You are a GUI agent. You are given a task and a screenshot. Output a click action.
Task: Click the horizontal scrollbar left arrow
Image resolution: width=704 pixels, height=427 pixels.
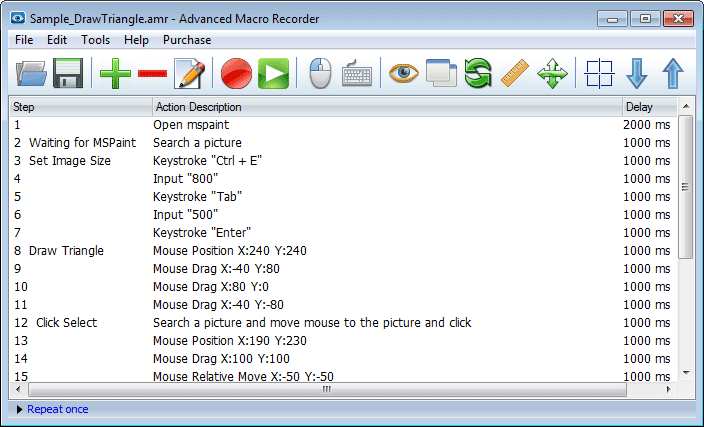(x=18, y=389)
